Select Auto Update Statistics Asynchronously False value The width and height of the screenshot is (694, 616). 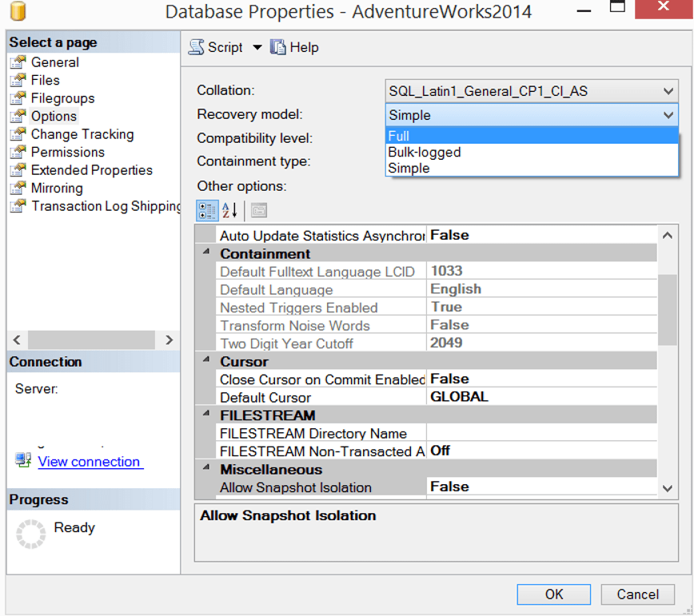point(541,235)
